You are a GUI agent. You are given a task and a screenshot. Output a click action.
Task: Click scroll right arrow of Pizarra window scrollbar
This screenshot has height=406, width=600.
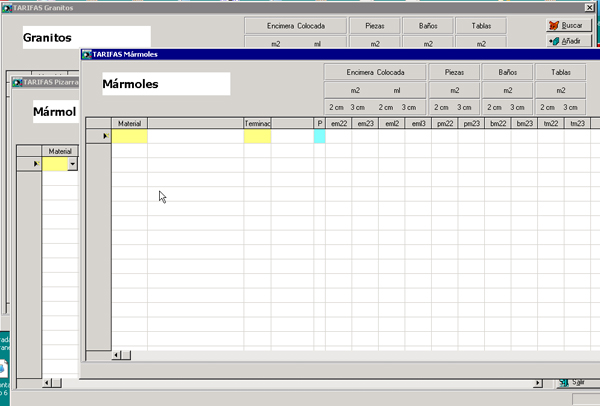pos(538,383)
